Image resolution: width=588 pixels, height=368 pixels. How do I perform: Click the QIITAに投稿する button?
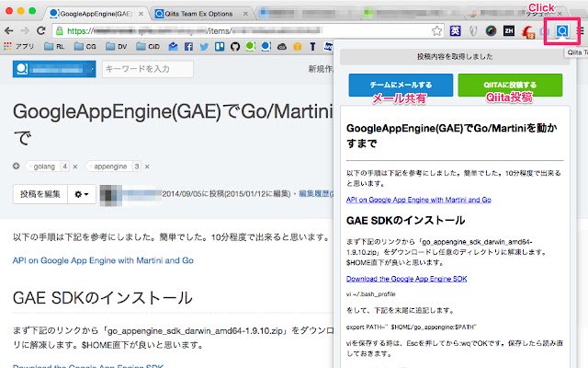[x=510, y=85]
